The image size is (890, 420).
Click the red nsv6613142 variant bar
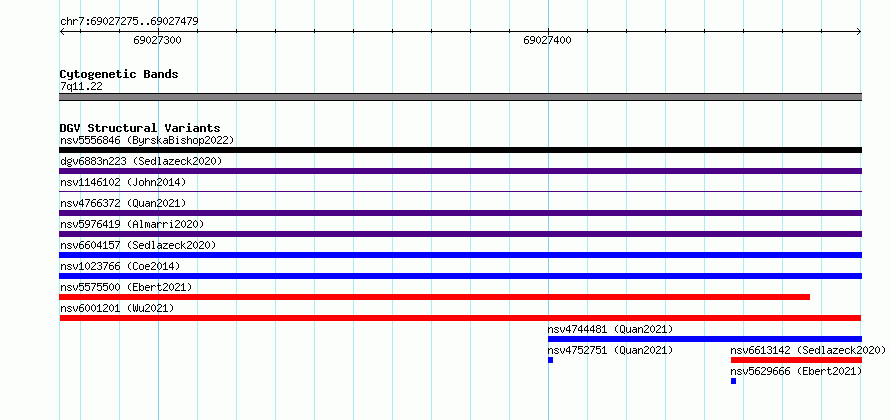pyautogui.click(x=796, y=360)
